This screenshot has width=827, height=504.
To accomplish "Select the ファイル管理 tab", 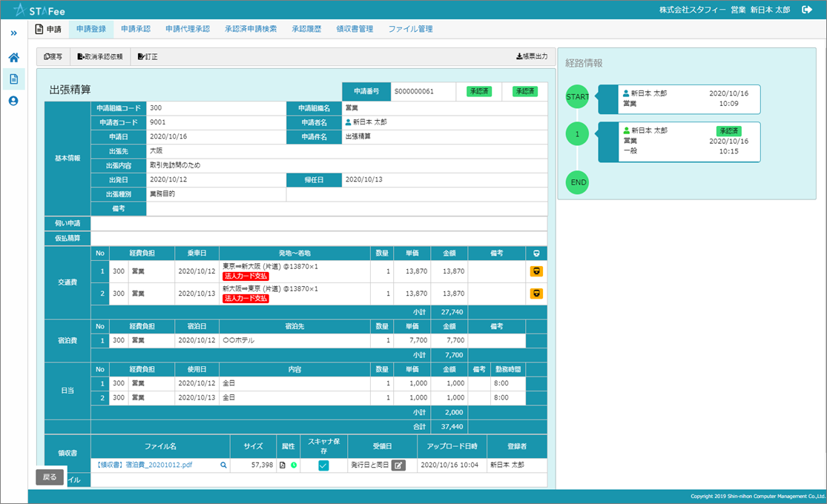I will (410, 29).
